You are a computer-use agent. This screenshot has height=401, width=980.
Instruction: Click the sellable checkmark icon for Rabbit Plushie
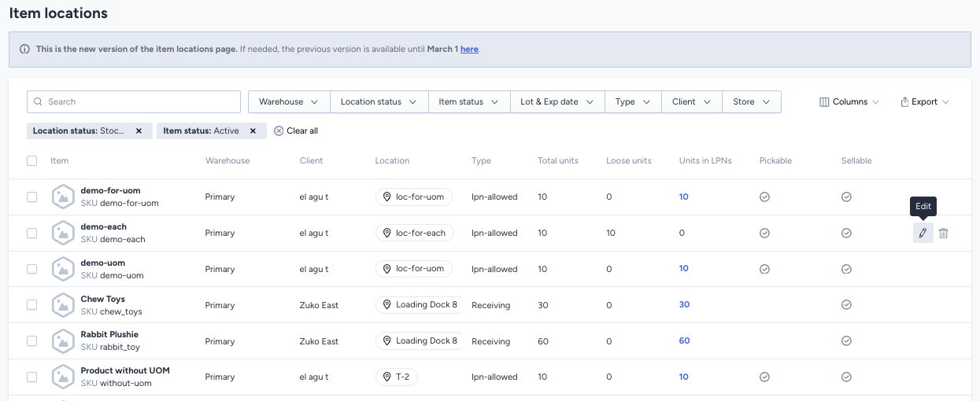click(x=846, y=341)
